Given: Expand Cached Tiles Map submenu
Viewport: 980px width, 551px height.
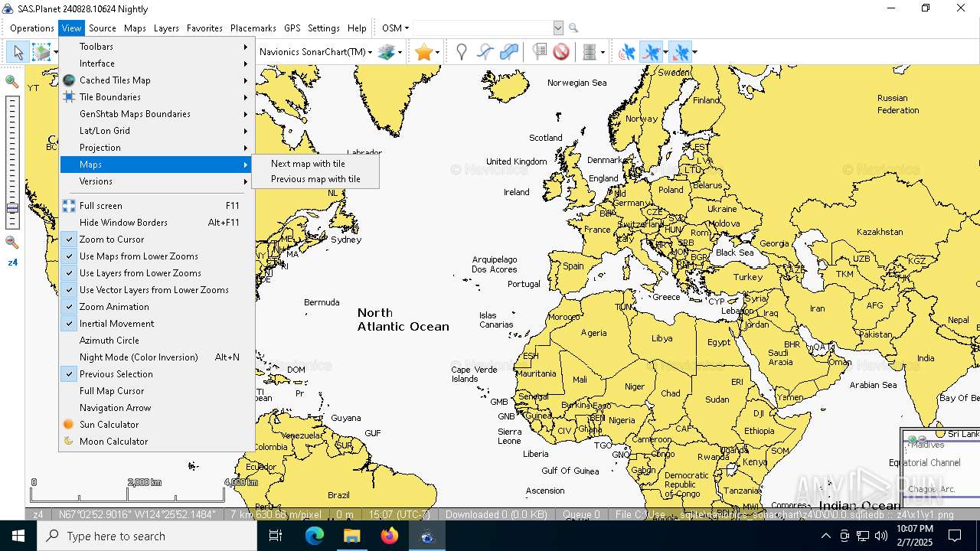Looking at the screenshot, I should 157,80.
